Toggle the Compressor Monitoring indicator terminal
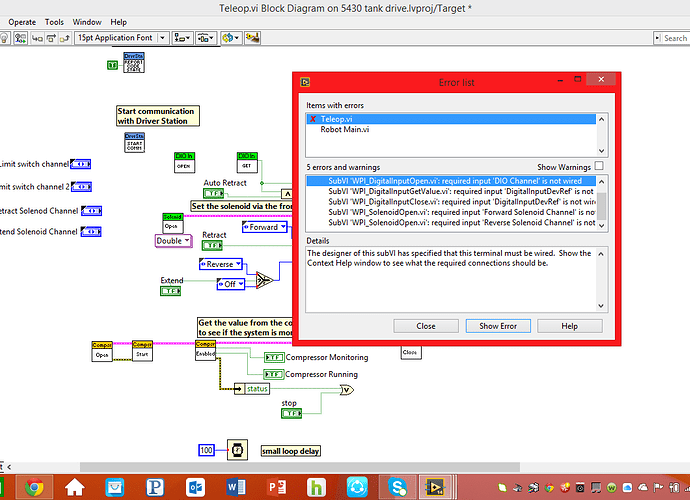This screenshot has width=690, height=500. pos(274,357)
